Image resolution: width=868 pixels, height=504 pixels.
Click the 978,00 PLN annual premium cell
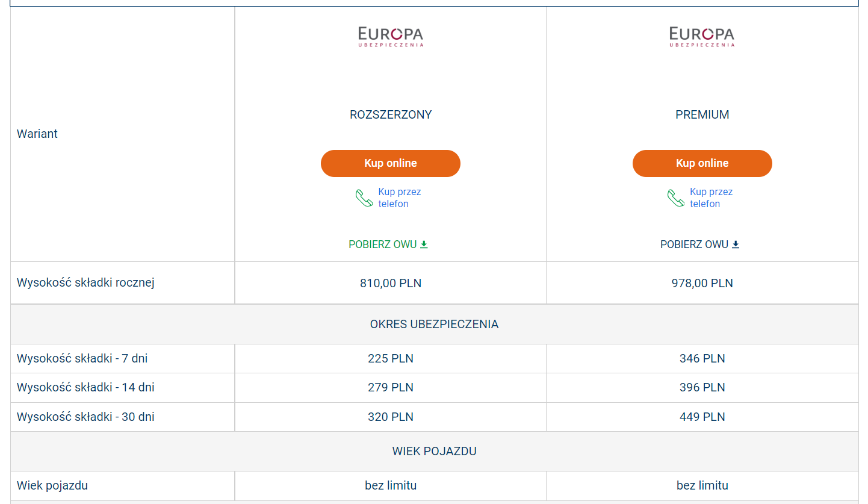click(x=702, y=283)
